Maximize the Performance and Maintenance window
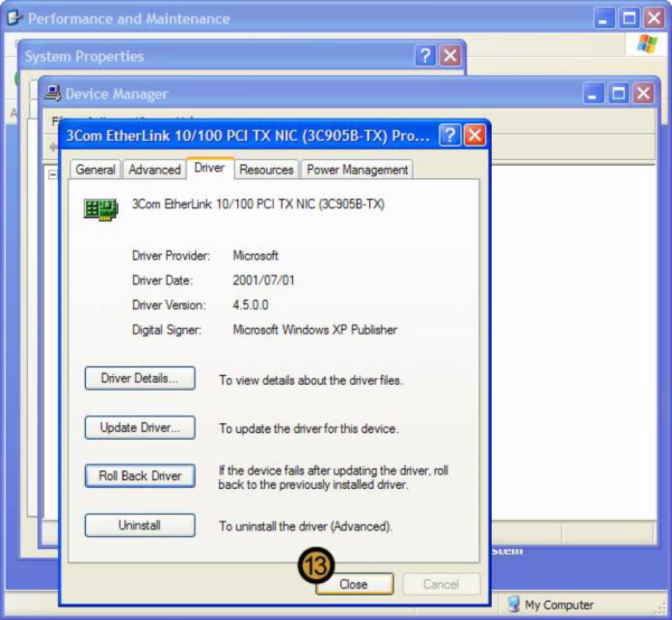Viewport: 672px width, 620px height. pos(629,18)
